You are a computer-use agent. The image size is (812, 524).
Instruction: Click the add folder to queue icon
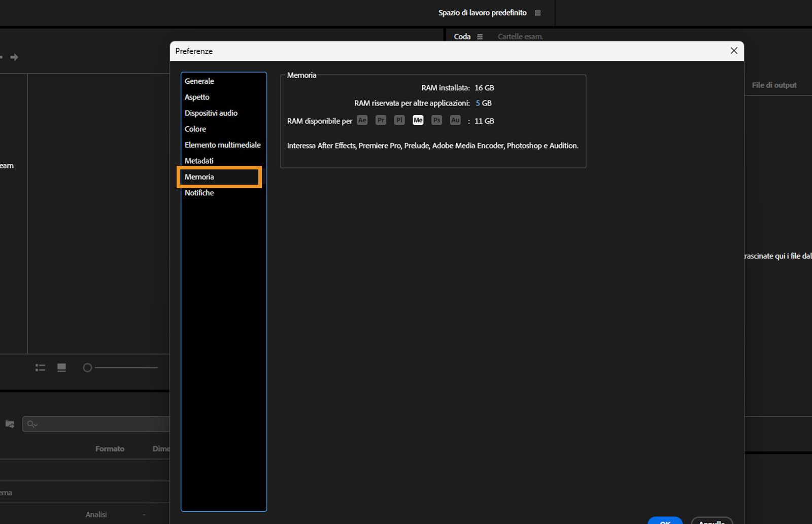click(x=9, y=424)
